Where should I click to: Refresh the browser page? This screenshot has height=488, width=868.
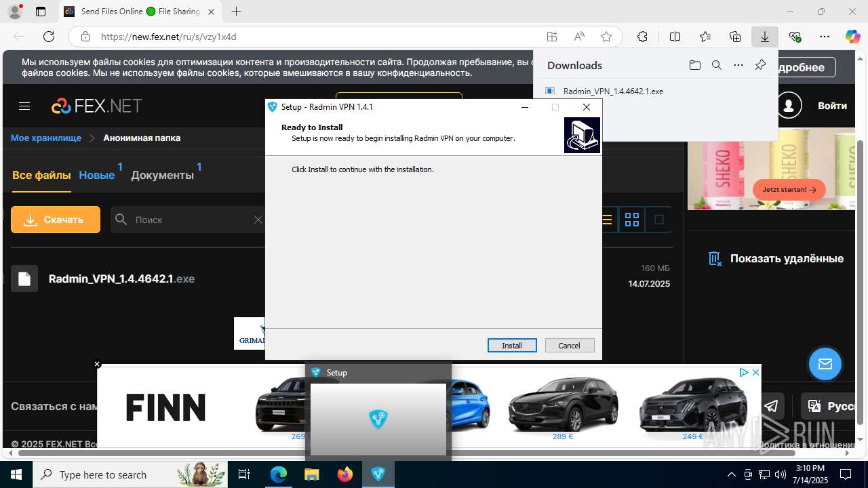pyautogui.click(x=48, y=37)
